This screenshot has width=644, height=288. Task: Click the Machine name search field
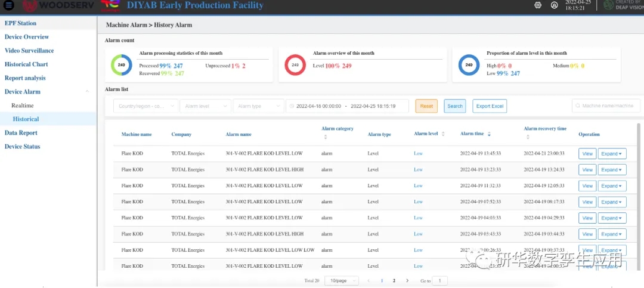[606, 106]
